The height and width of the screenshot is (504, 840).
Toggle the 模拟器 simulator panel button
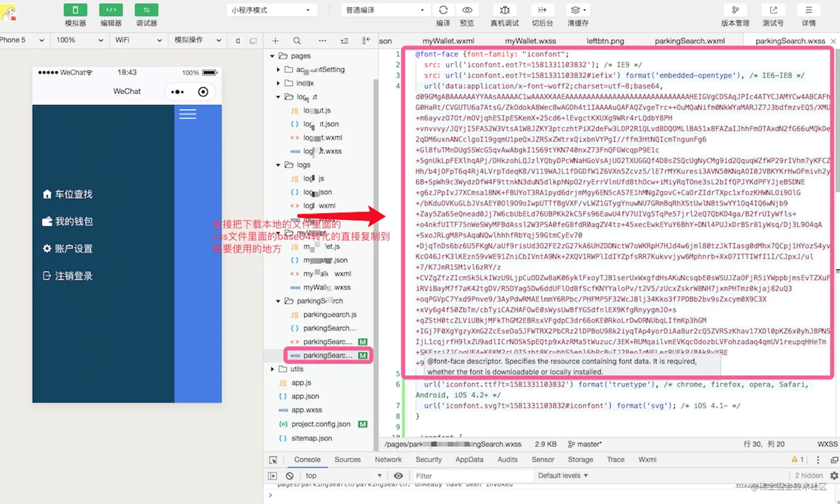pyautogui.click(x=75, y=10)
